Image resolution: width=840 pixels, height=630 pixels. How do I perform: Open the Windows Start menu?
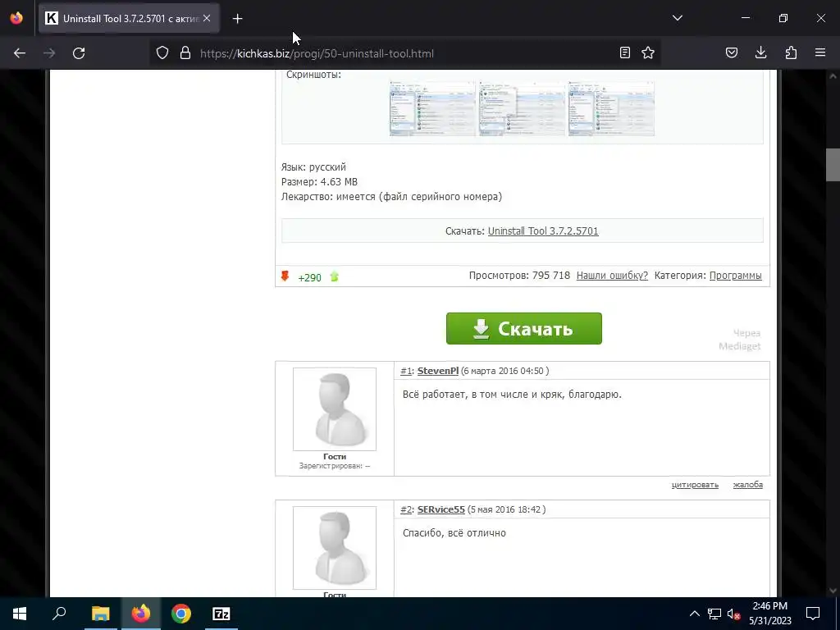pyautogui.click(x=20, y=614)
